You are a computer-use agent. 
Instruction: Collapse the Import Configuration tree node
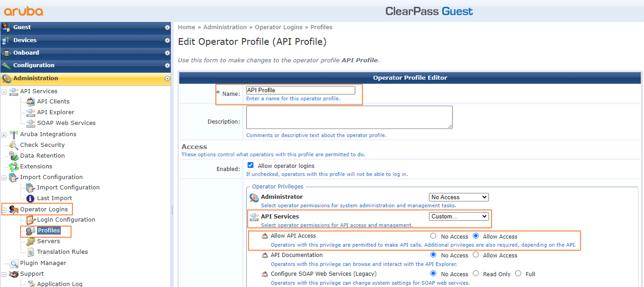[4, 178]
